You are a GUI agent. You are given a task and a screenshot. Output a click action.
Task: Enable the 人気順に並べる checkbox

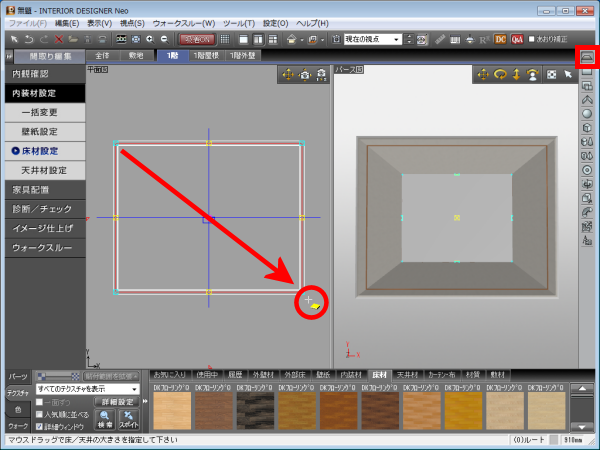coord(39,412)
